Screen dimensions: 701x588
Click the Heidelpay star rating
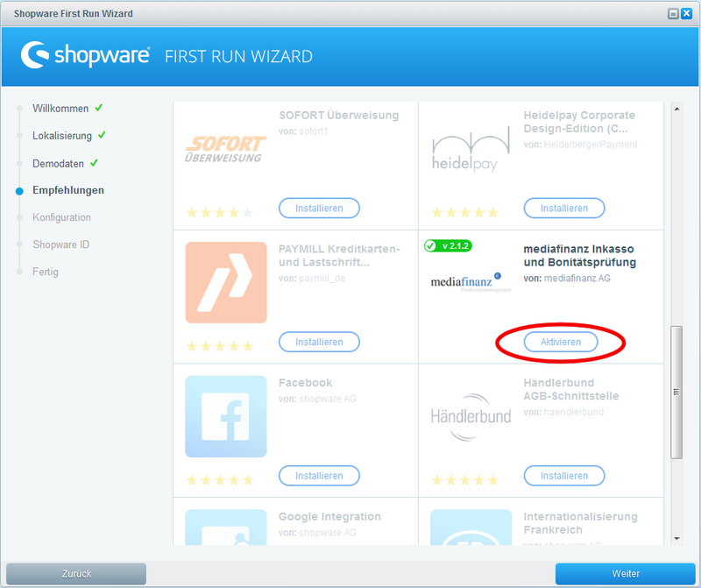click(x=465, y=212)
